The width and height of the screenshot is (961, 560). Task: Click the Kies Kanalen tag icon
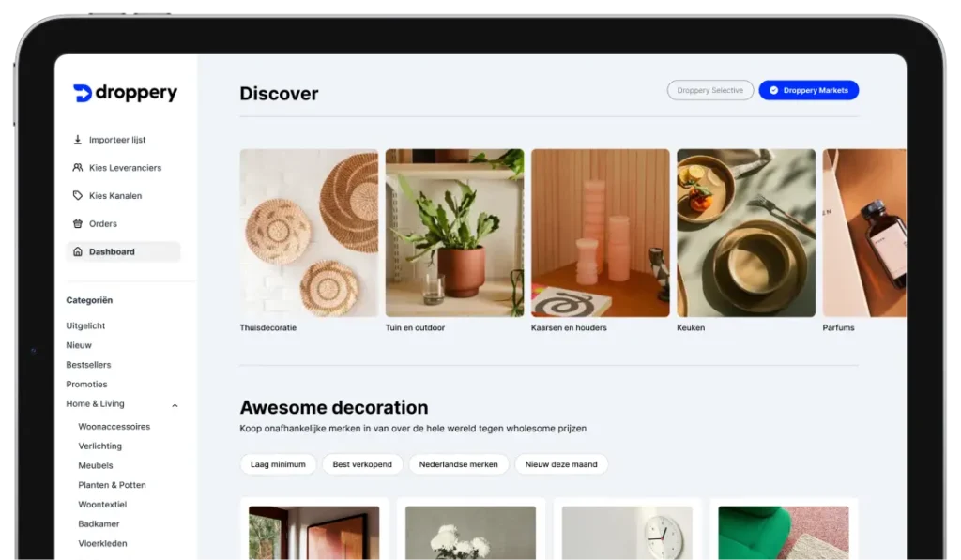[x=78, y=195]
